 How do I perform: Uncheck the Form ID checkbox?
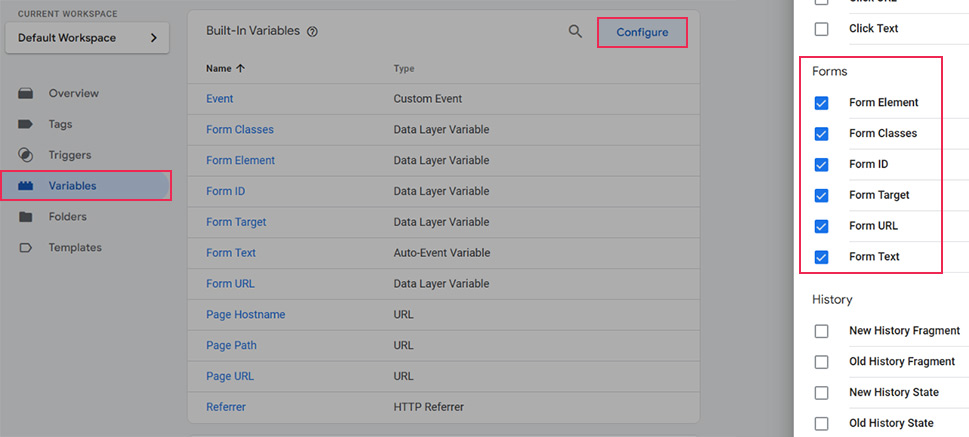pyautogui.click(x=821, y=164)
